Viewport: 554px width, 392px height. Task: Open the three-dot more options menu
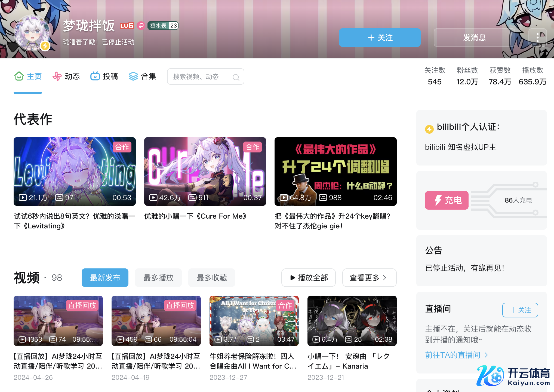[537, 38]
